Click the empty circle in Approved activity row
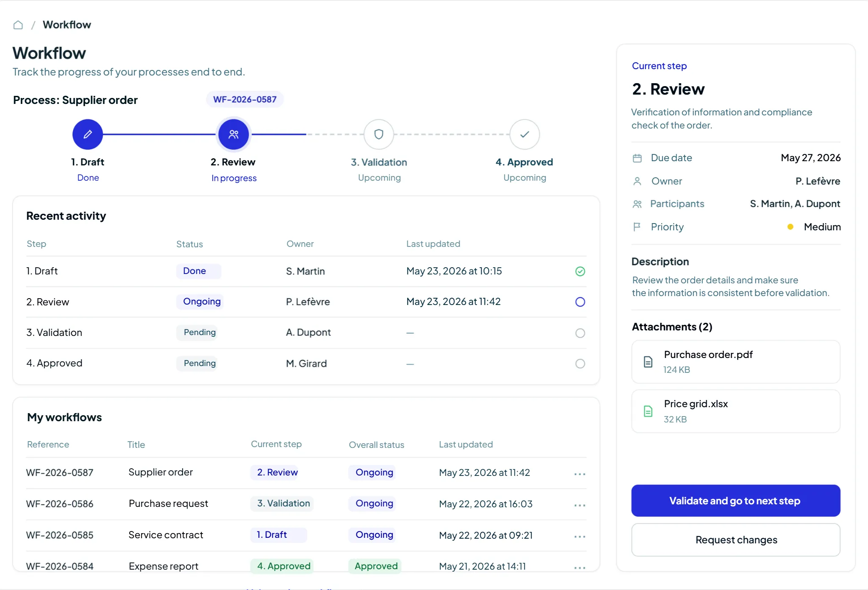The image size is (868, 590). 580,364
